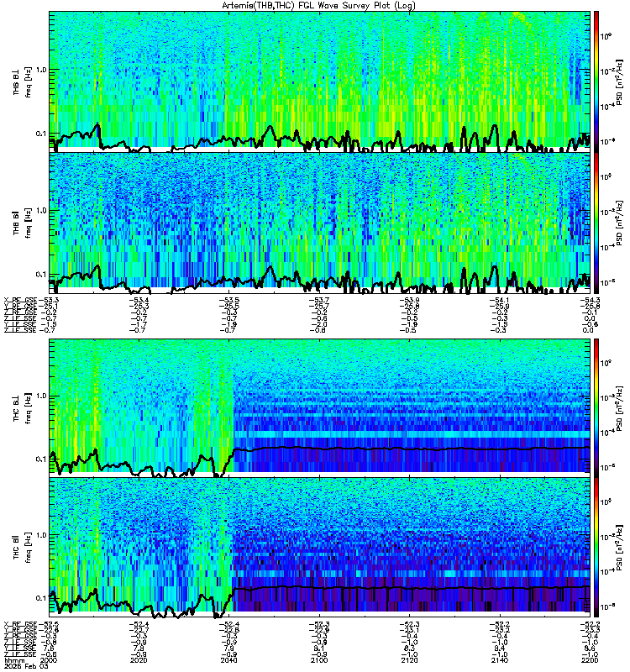Click the THB Y_RE_GSE value '-25.3'
Screen dimensions: 630x672
click(139, 307)
